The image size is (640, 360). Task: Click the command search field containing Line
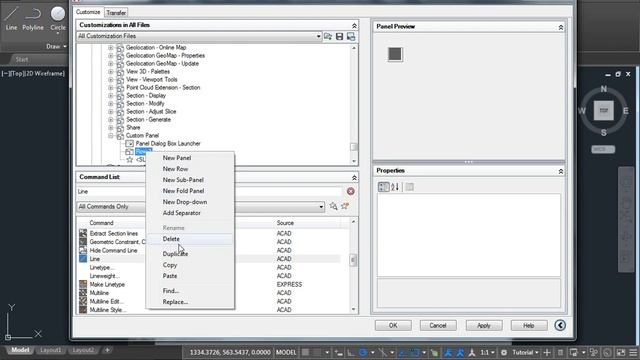[210, 191]
